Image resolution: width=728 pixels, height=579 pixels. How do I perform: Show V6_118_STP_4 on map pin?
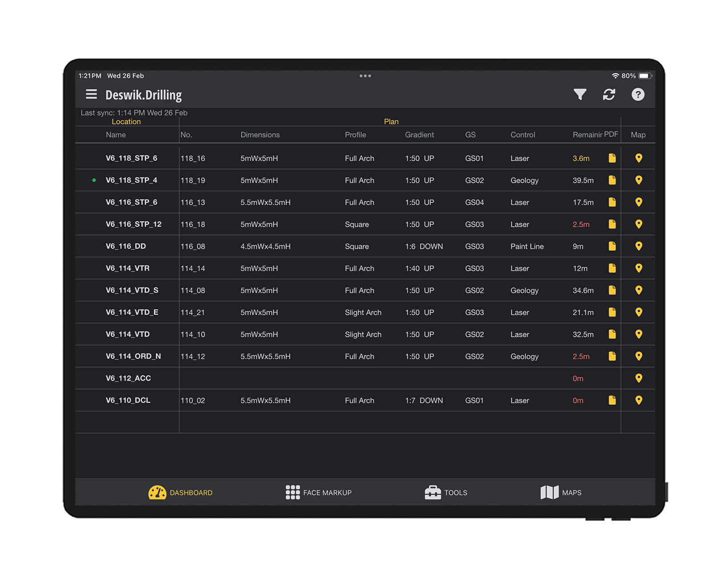click(638, 180)
